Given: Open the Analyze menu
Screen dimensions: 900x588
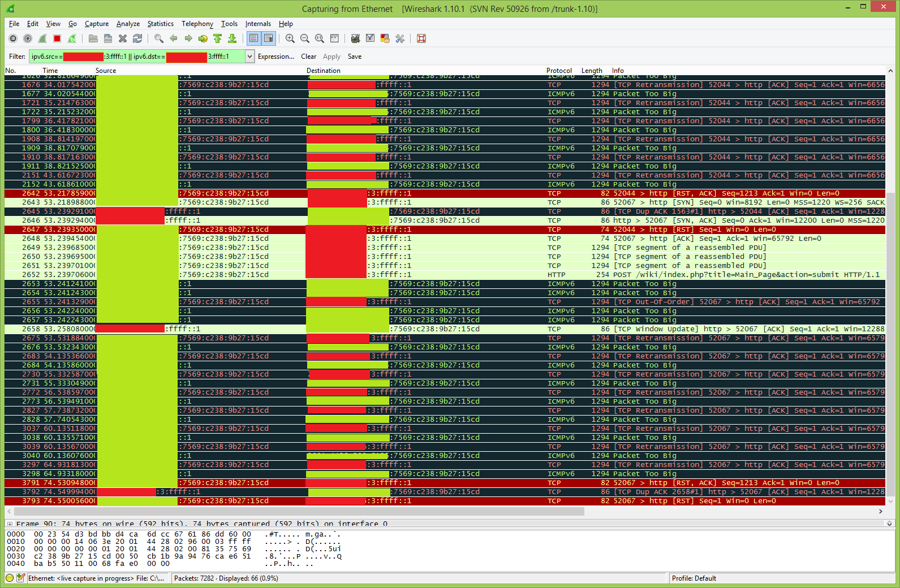Looking at the screenshot, I should click(x=128, y=24).
